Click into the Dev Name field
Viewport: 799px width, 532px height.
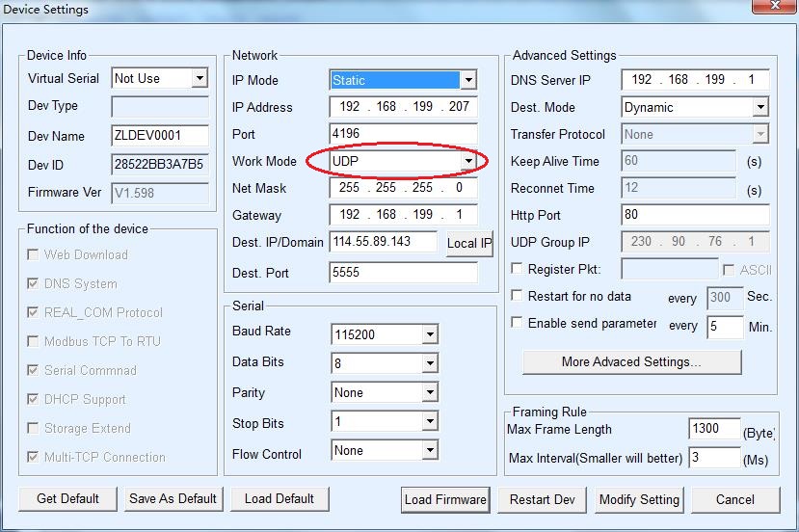(160, 136)
